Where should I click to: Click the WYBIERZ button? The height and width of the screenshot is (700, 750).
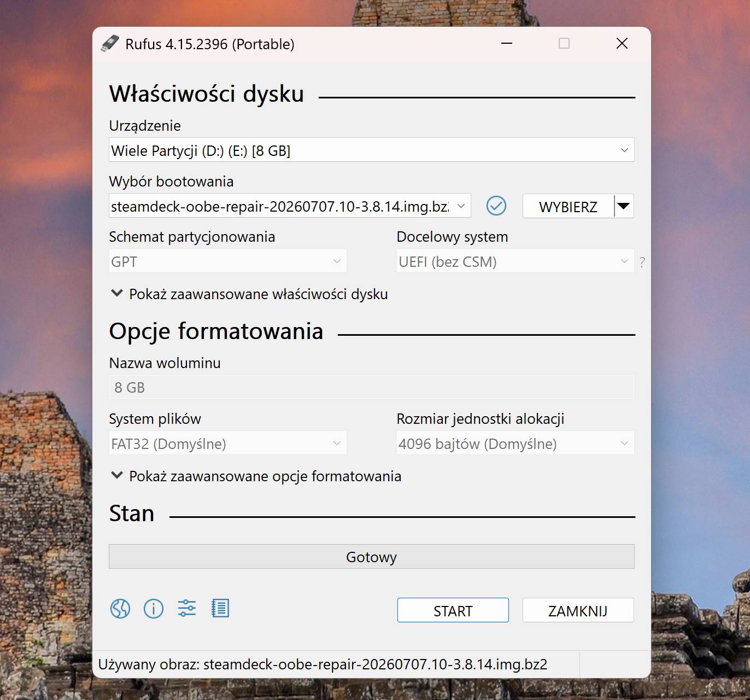coord(569,206)
